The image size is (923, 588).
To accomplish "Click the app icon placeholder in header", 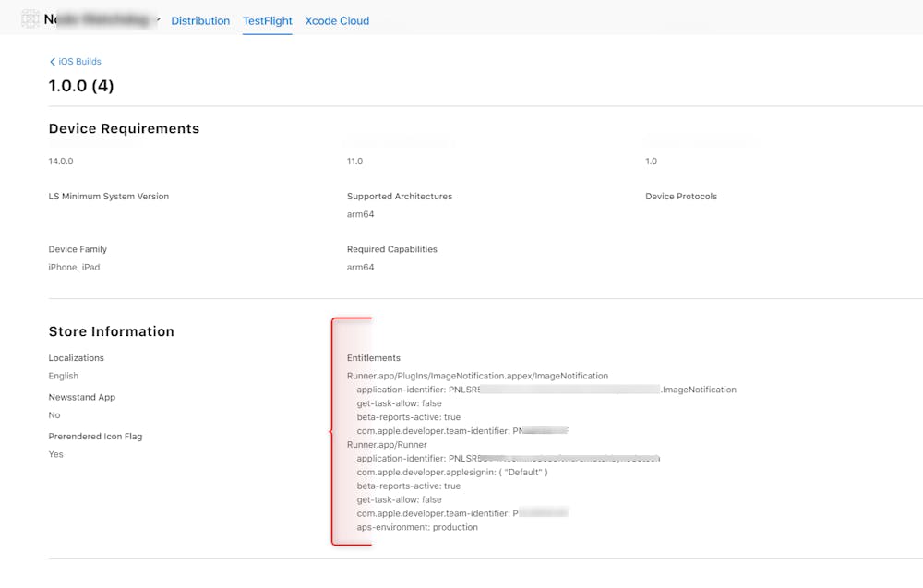I will (x=30, y=18).
